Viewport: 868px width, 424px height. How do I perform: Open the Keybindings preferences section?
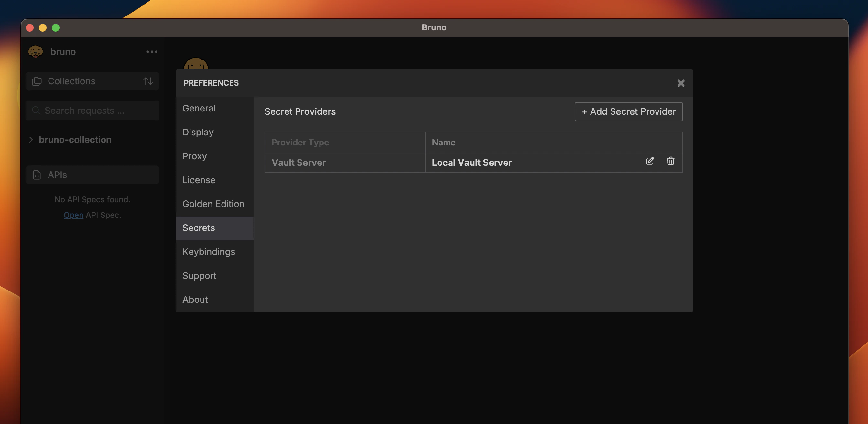coord(209,251)
